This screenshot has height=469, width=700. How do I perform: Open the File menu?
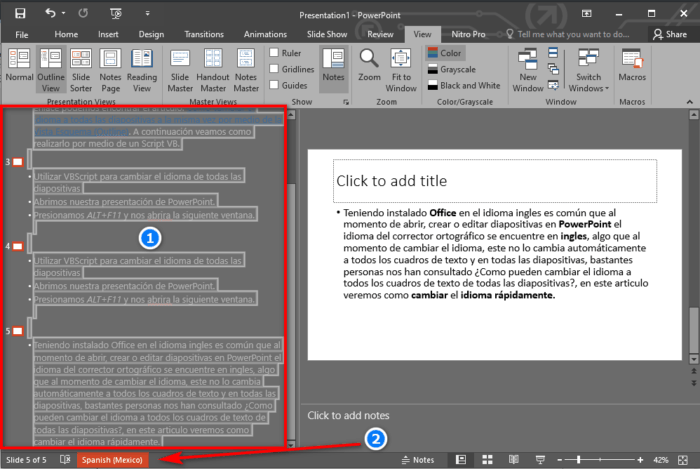(x=21, y=34)
